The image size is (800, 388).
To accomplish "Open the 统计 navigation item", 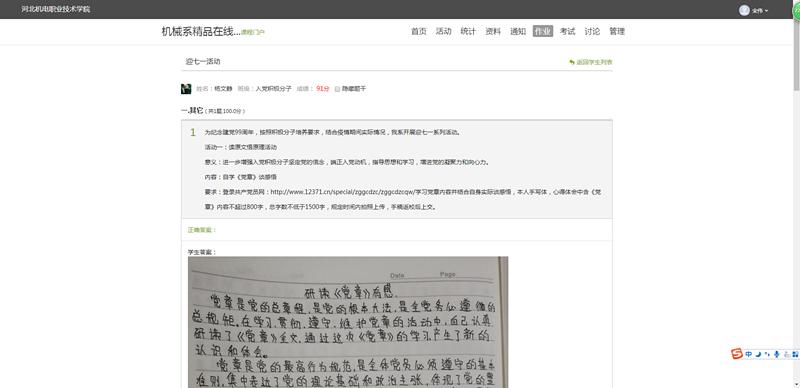I will click(468, 31).
